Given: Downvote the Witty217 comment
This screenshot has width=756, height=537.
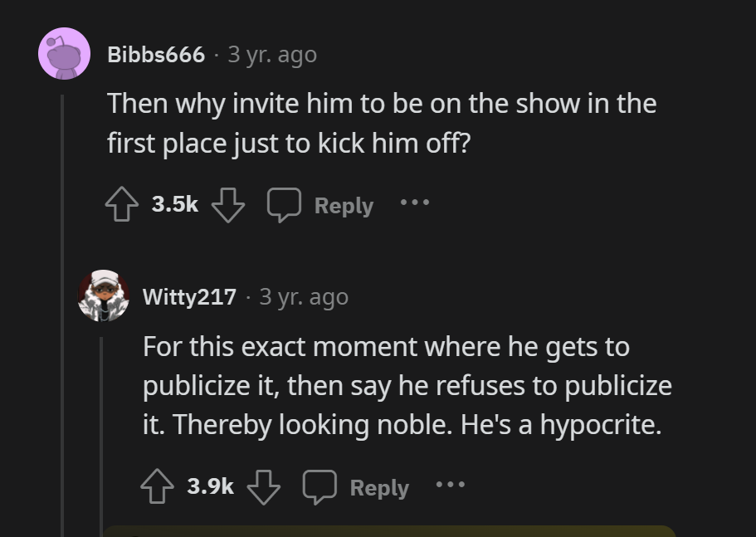Looking at the screenshot, I should click(264, 487).
